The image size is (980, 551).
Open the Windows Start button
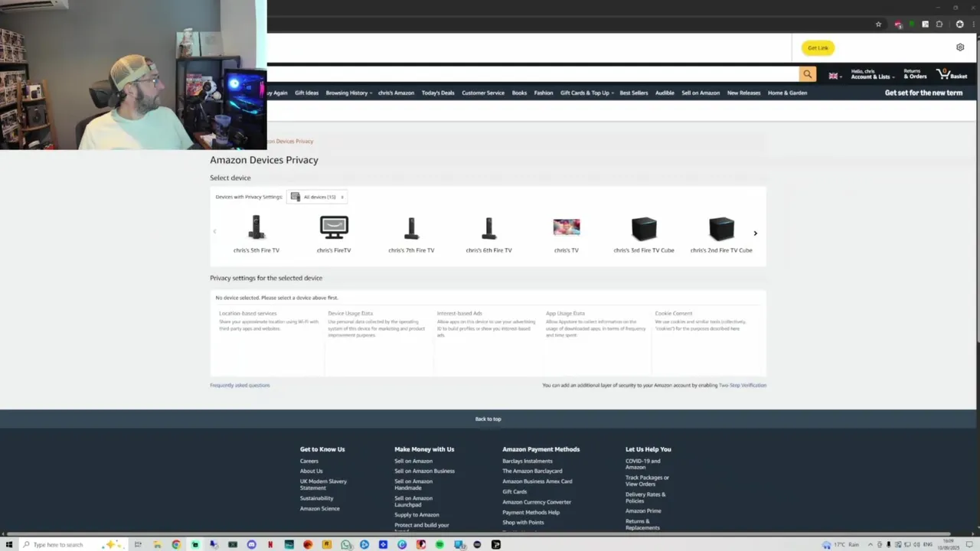point(8,545)
